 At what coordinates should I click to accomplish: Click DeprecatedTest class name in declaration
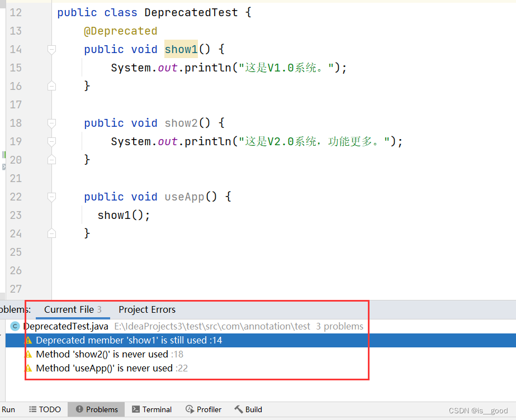click(191, 12)
